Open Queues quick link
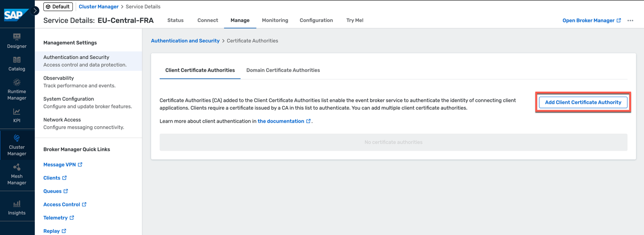This screenshot has width=644, height=235. 52,191
